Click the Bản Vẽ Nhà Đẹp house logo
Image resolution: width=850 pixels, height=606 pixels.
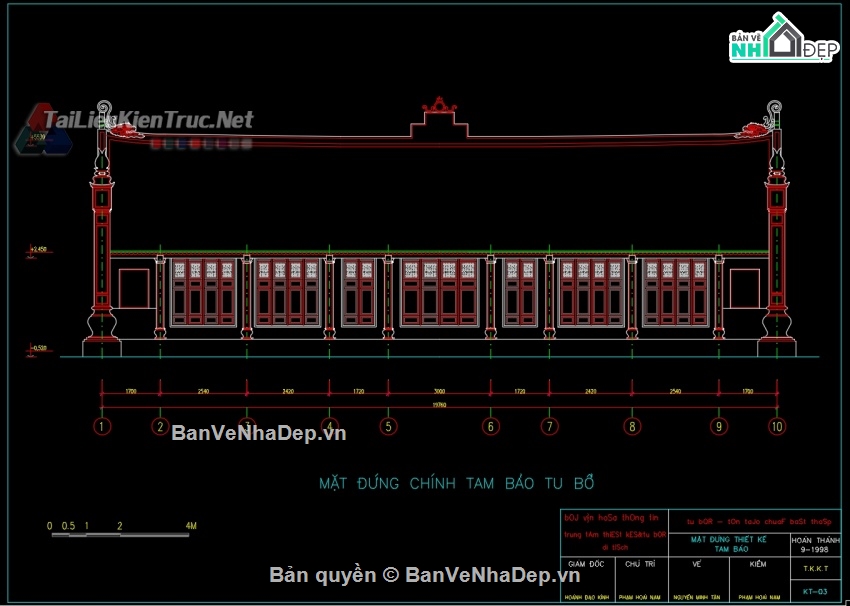click(784, 40)
